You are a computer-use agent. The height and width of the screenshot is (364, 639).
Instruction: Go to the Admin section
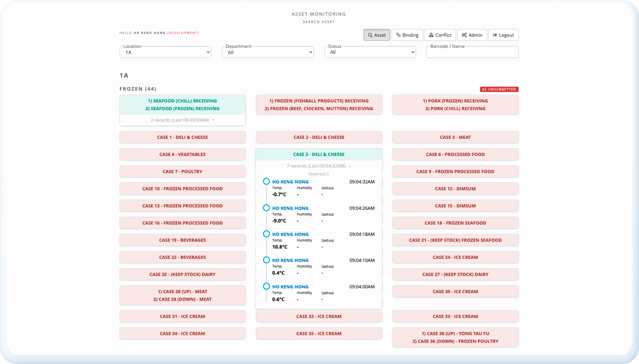tap(472, 35)
